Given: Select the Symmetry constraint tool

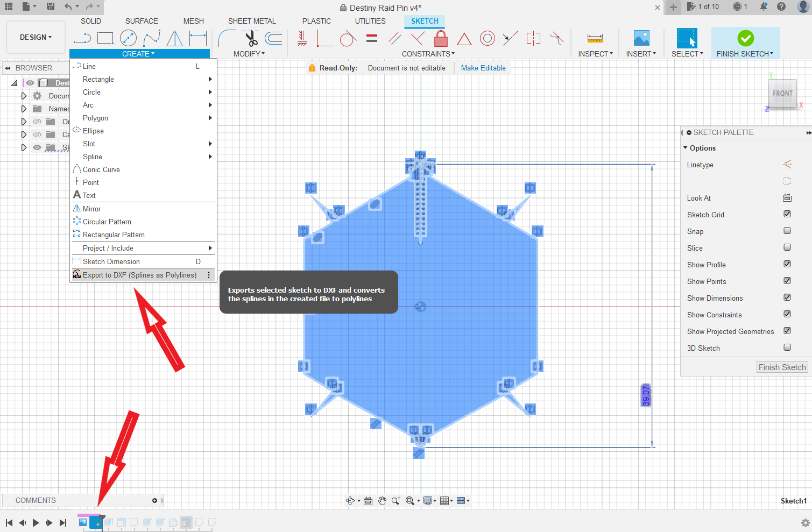Looking at the screenshot, I should point(533,38).
